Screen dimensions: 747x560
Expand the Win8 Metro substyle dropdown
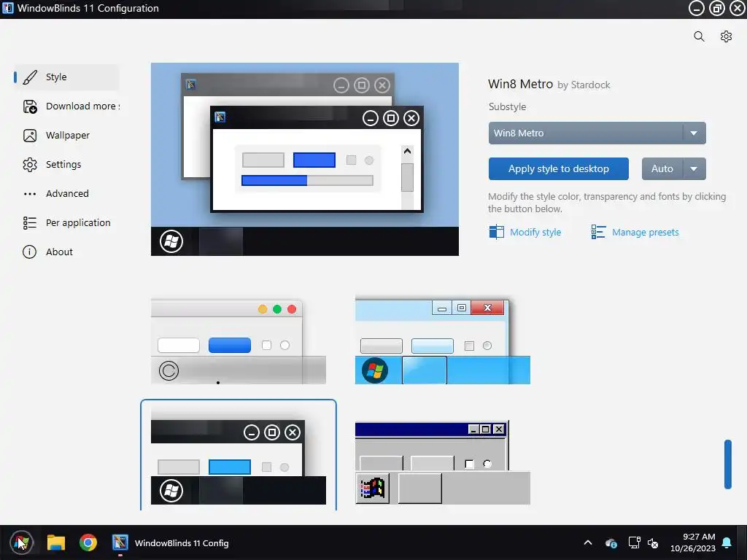pyautogui.click(x=597, y=133)
